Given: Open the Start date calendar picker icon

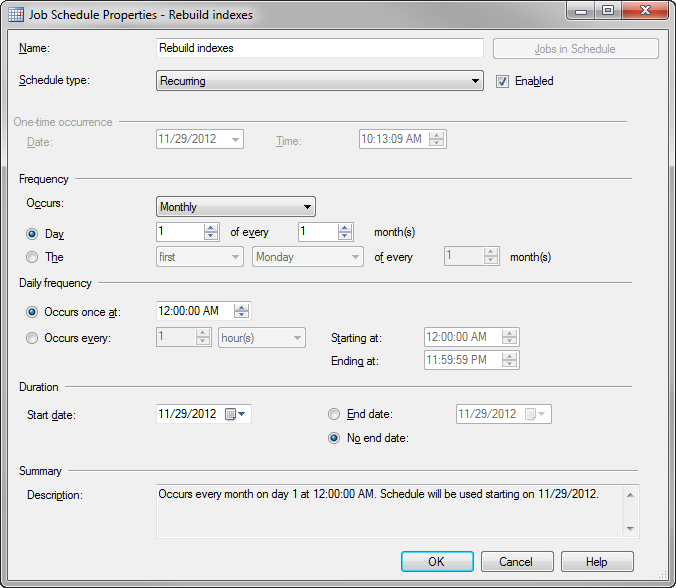Looking at the screenshot, I should [x=231, y=414].
